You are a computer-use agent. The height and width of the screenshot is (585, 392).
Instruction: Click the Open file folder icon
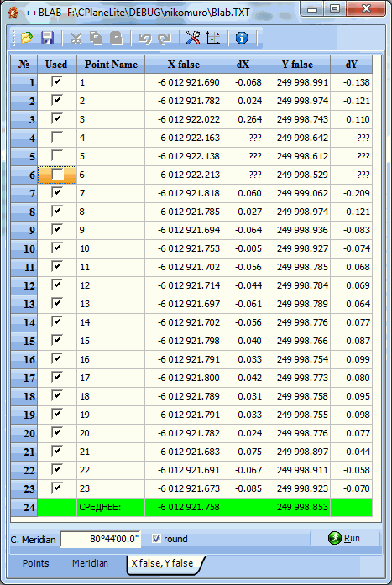click(27, 38)
